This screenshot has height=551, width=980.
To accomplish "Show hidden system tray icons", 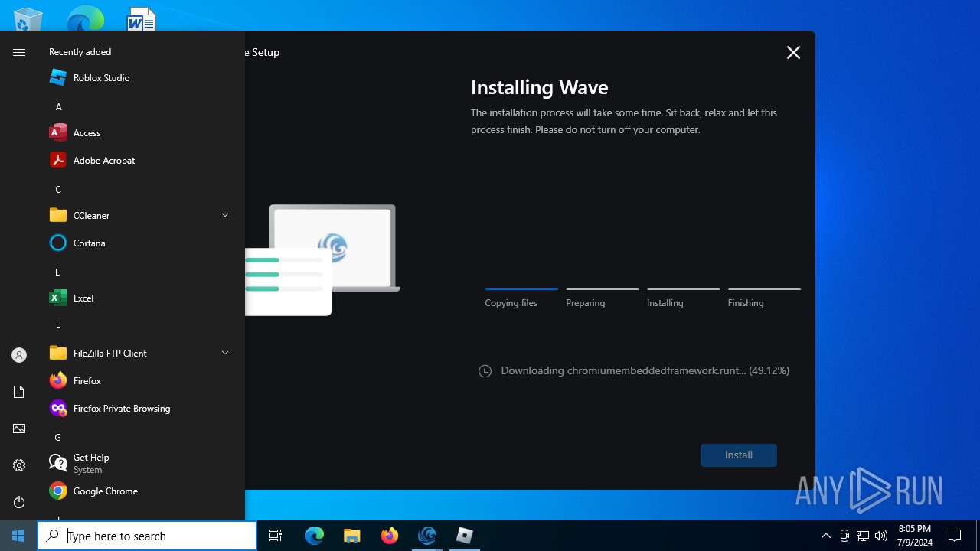I will 825,536.
